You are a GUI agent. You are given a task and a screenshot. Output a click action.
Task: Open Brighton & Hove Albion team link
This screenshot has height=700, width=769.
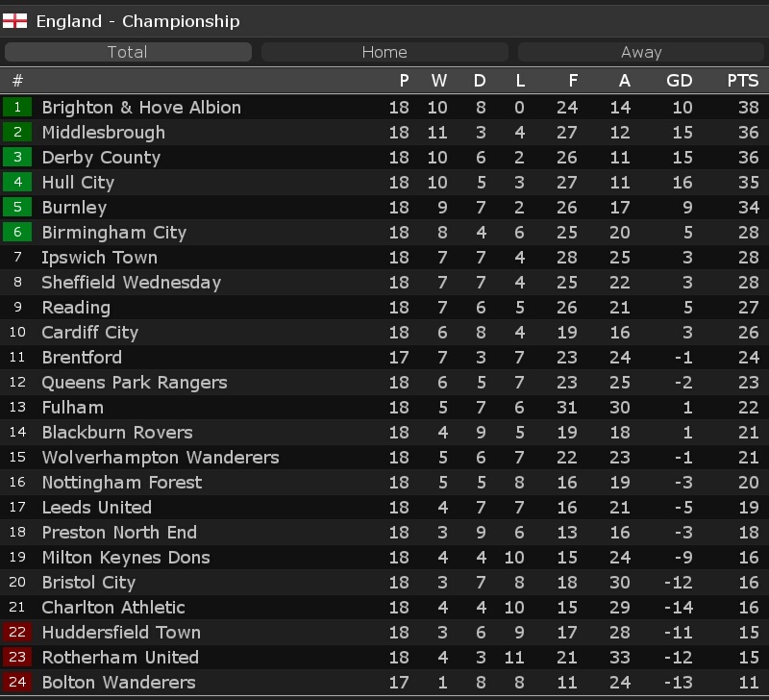141,108
